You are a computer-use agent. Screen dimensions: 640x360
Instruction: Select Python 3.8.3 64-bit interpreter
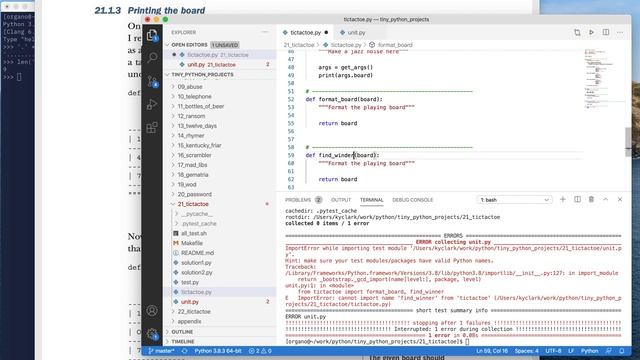tap(218, 351)
